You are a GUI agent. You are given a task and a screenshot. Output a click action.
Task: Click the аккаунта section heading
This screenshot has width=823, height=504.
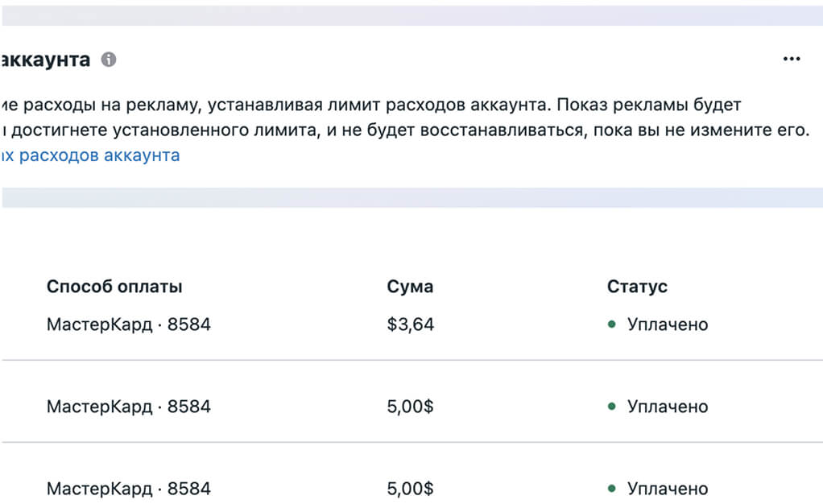(x=45, y=60)
